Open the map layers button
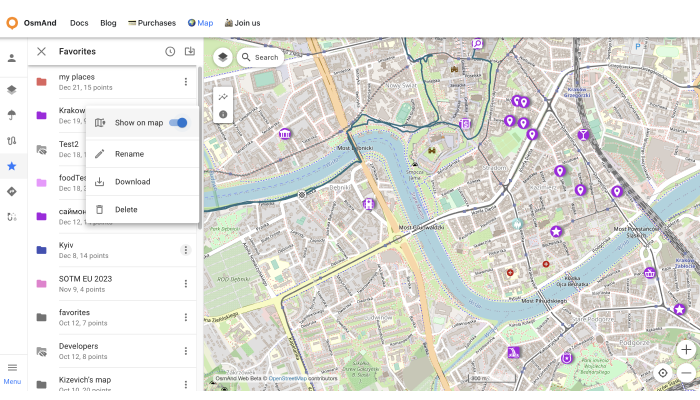Image resolution: width=700 pixels, height=400 pixels. point(222,57)
